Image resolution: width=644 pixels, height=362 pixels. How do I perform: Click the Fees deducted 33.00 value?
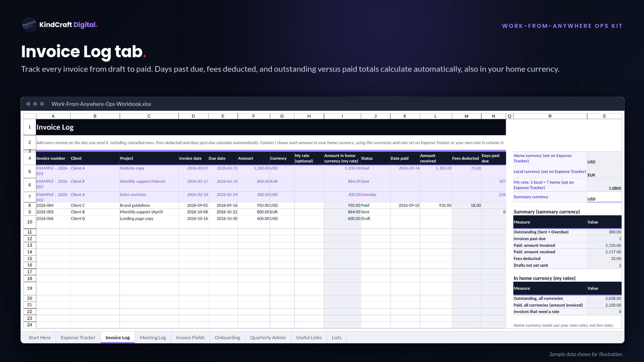[604, 259]
